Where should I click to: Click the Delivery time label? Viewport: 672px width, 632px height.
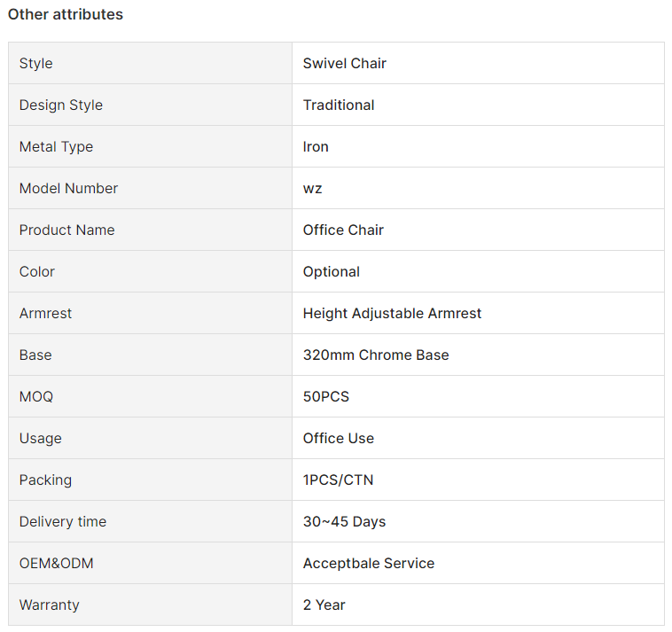tap(63, 521)
